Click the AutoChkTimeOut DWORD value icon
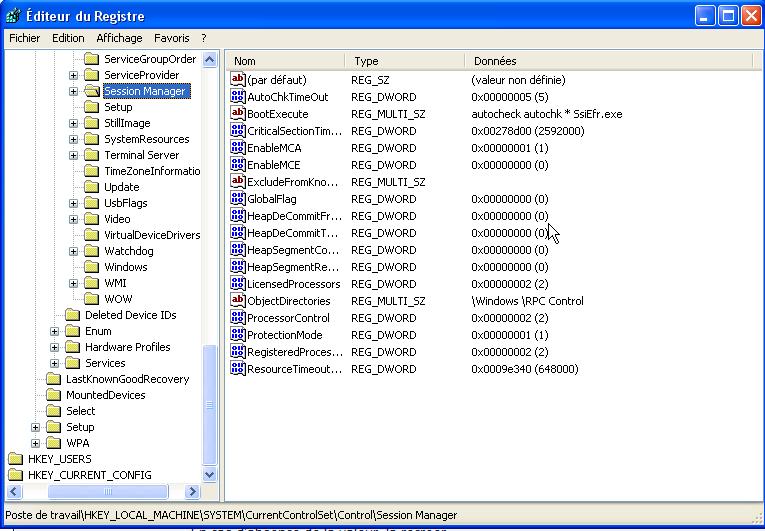 (238, 97)
